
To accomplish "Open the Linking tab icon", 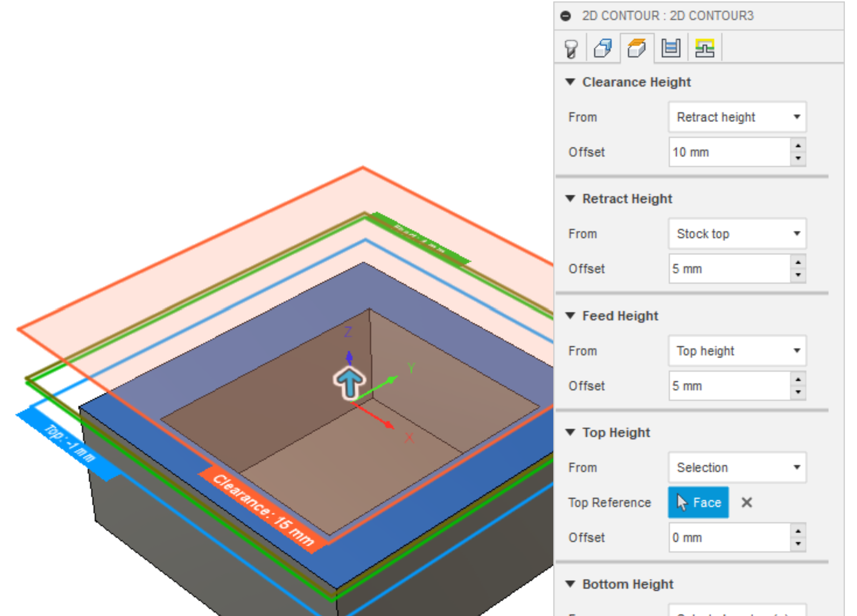I will [x=704, y=48].
